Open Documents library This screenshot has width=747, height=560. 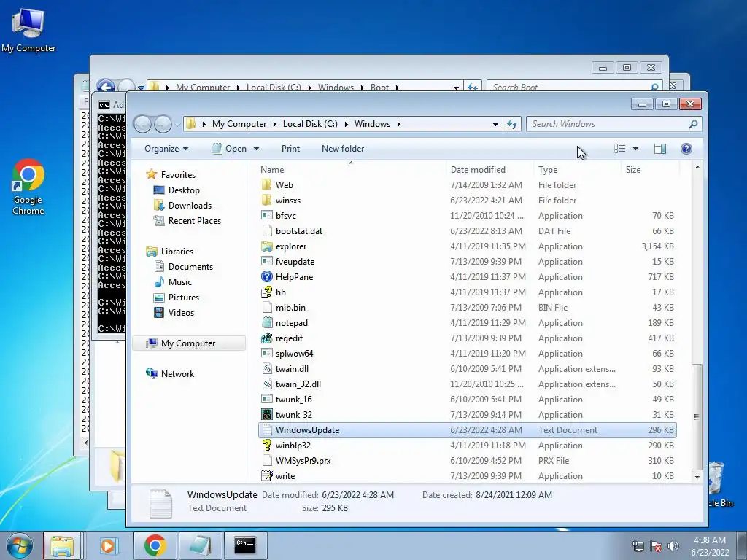(x=190, y=267)
